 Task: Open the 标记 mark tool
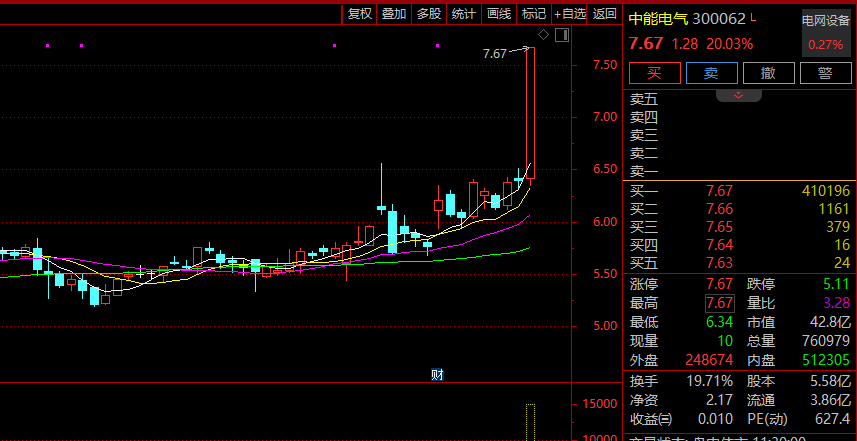[534, 13]
